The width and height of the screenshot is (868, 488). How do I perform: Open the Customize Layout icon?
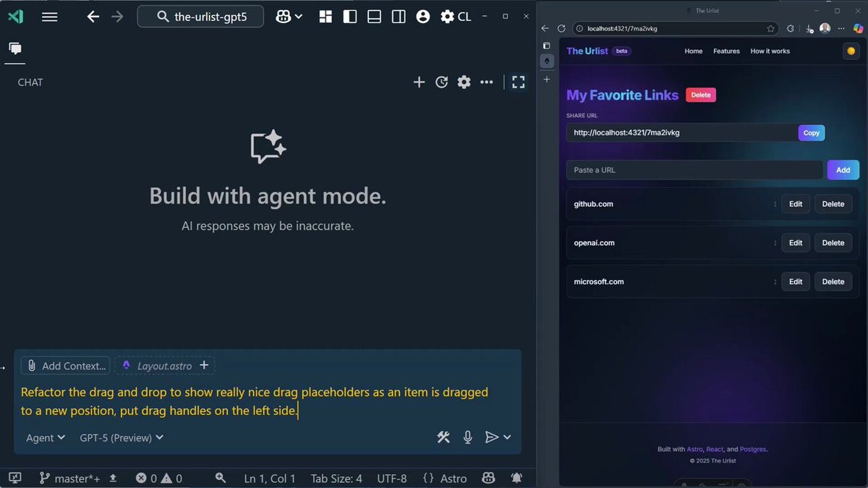click(x=325, y=17)
